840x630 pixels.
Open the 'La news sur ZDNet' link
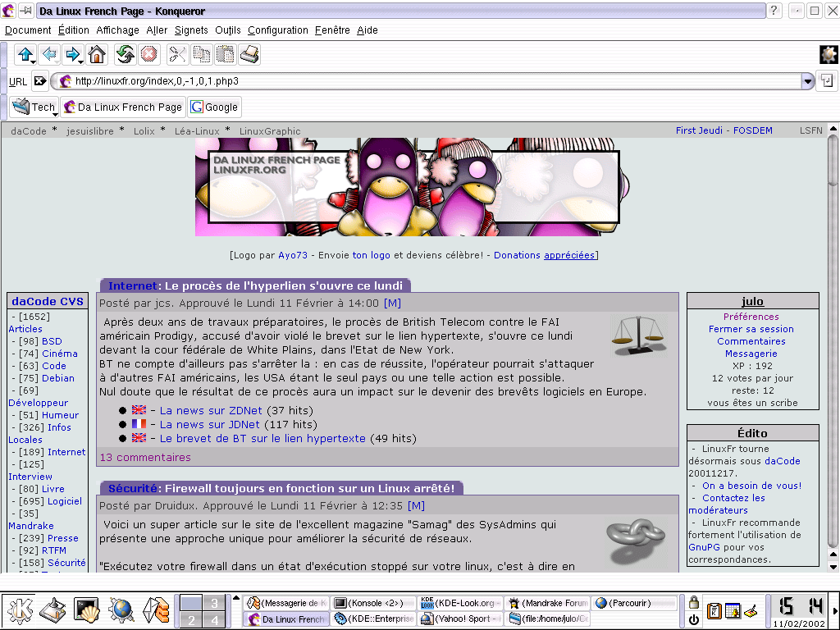[x=211, y=410]
